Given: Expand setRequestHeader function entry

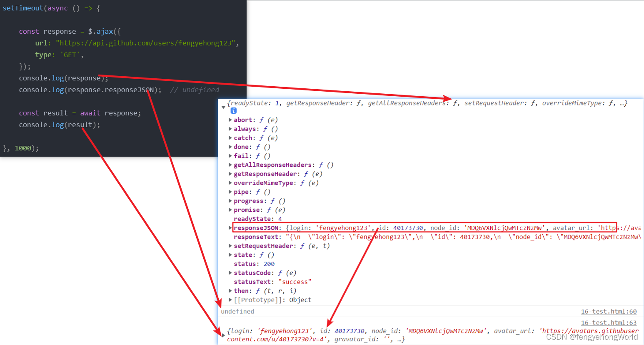Looking at the screenshot, I should [x=230, y=246].
